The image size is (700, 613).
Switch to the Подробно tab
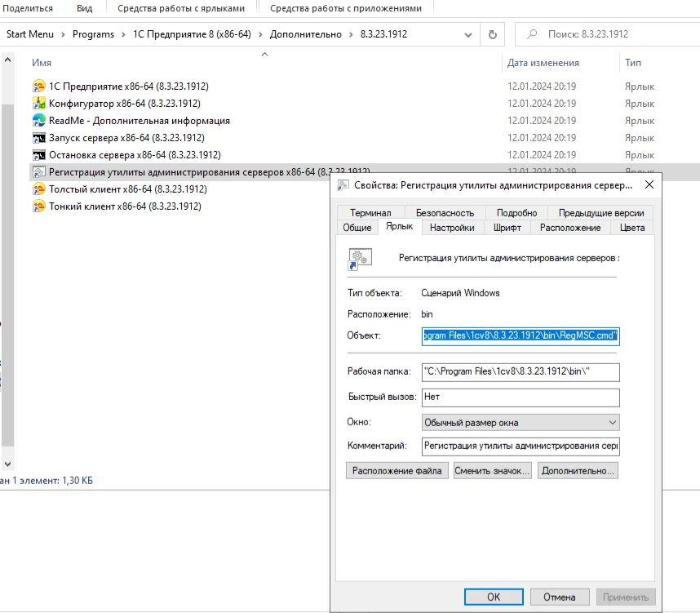[x=517, y=213]
